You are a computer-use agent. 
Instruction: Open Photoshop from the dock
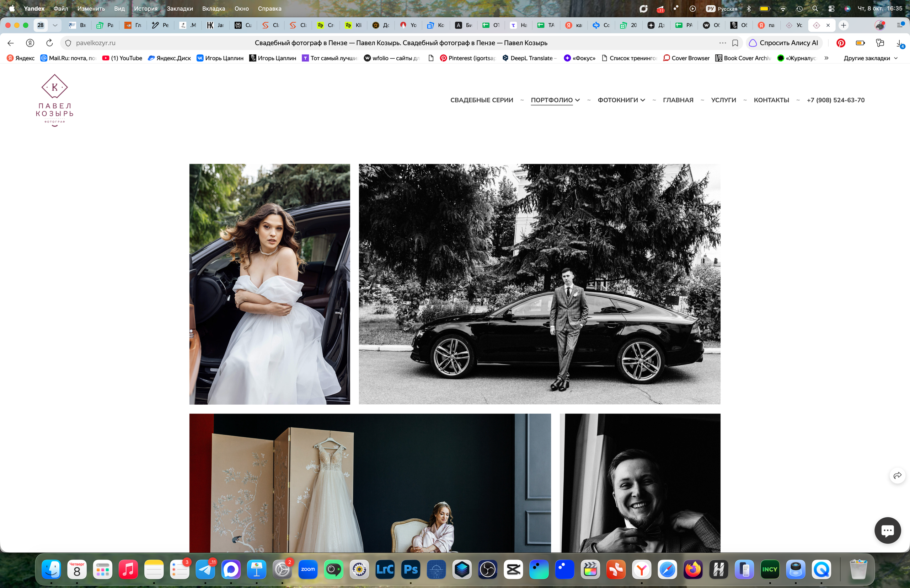pyautogui.click(x=411, y=570)
